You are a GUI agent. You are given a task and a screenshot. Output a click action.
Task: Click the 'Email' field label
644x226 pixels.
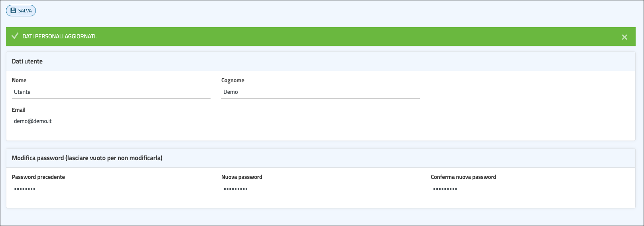[19, 110]
